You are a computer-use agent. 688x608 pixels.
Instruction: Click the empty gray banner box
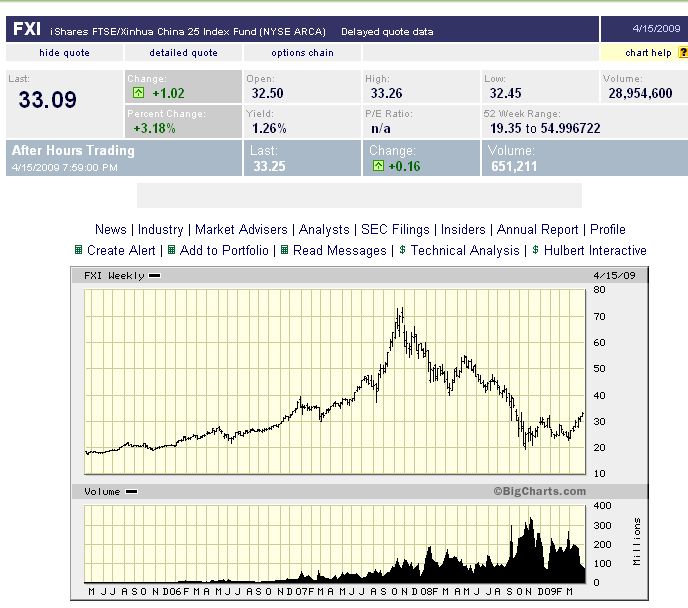pos(359,196)
